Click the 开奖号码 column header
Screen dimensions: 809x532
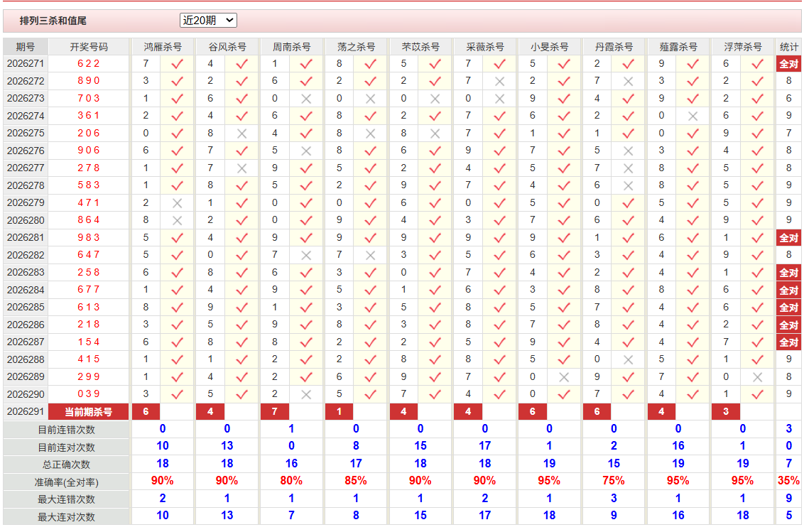tap(89, 47)
